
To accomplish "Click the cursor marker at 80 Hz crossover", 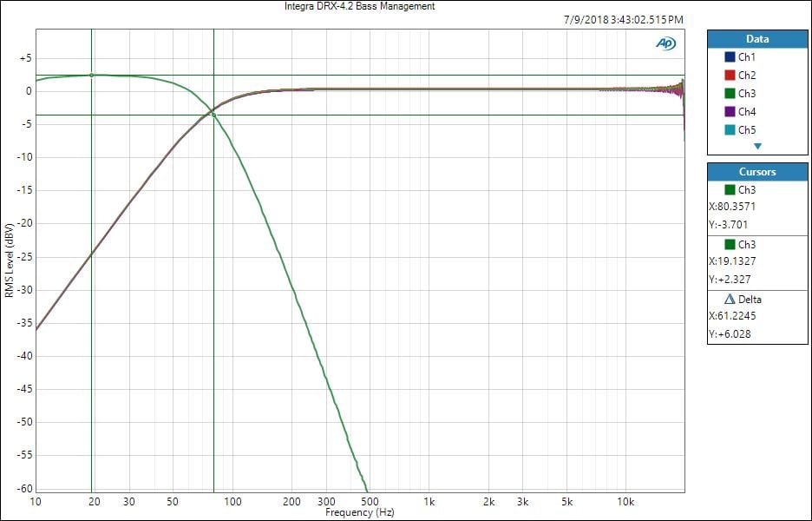I will pyautogui.click(x=213, y=115).
